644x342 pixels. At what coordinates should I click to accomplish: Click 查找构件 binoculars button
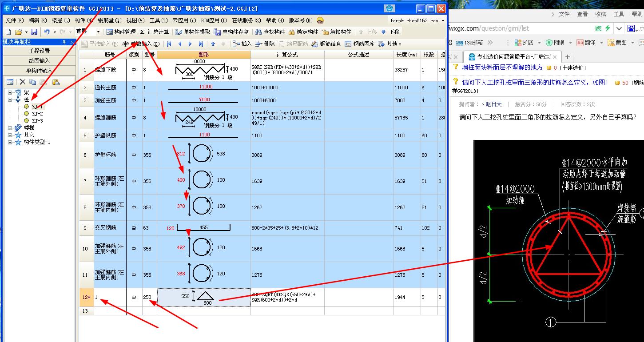(270, 32)
